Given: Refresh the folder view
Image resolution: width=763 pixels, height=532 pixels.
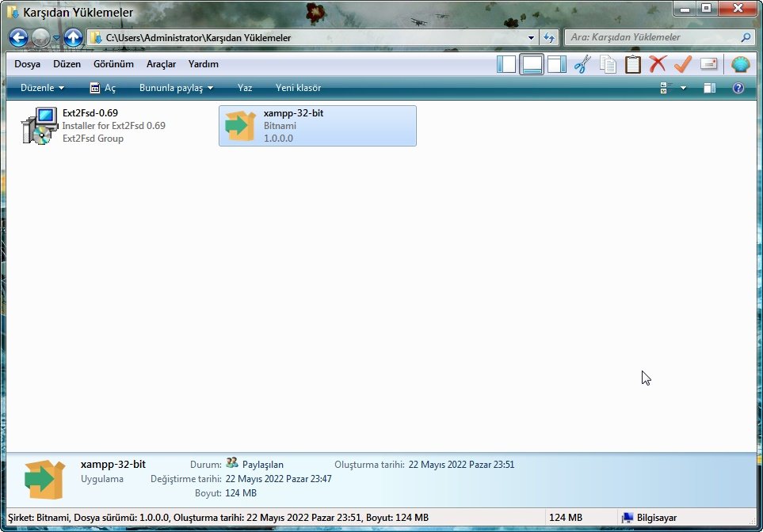Looking at the screenshot, I should (x=549, y=37).
